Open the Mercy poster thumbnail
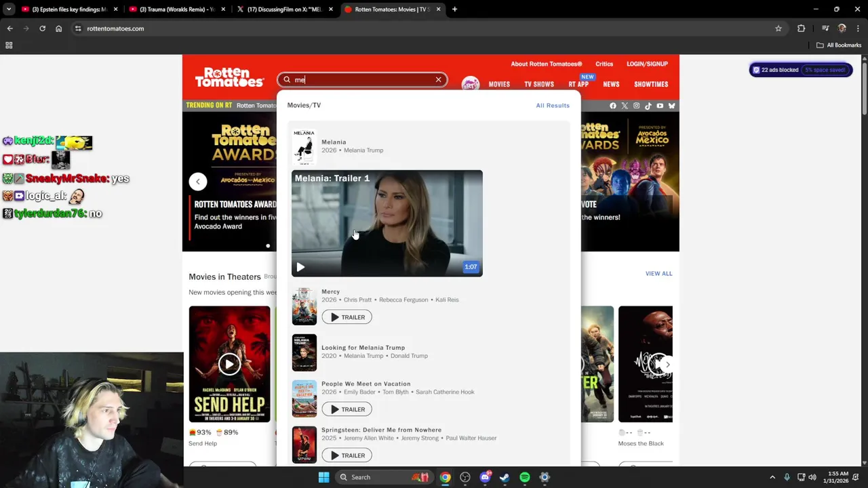This screenshot has width=868, height=488. (304, 306)
